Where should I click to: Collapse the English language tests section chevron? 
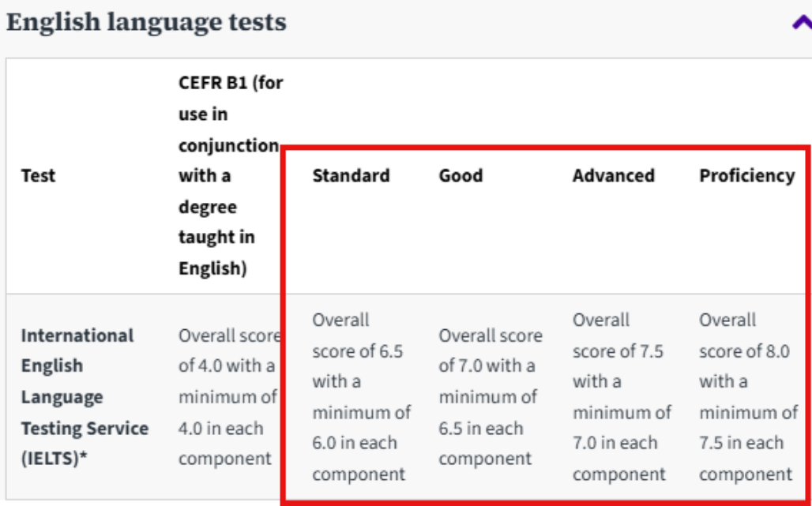[801, 23]
